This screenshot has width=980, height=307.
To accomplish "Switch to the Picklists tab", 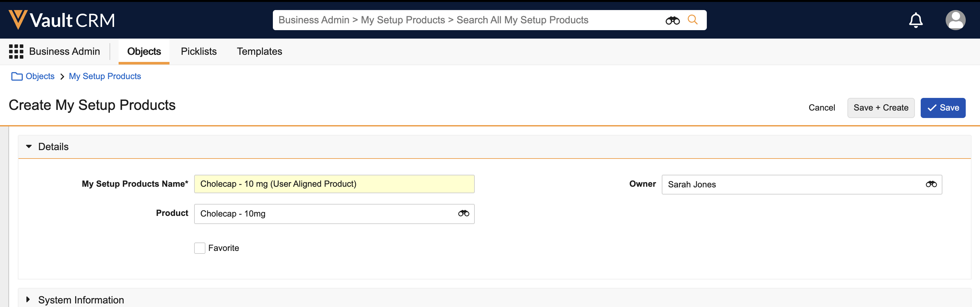I will [x=199, y=51].
